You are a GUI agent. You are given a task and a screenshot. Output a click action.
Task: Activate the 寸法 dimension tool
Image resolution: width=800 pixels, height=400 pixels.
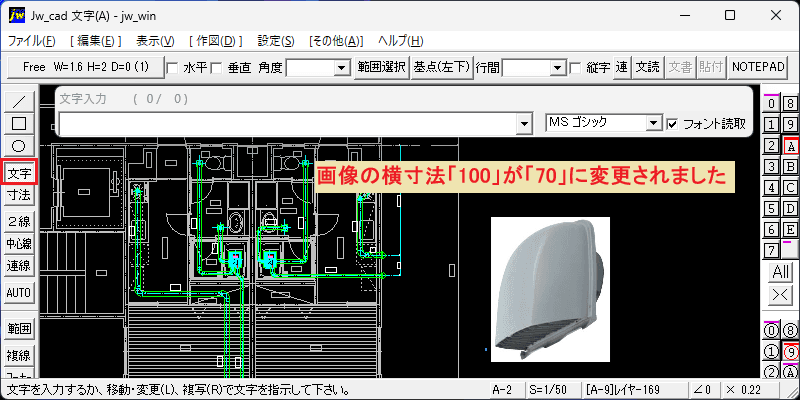coord(19,195)
